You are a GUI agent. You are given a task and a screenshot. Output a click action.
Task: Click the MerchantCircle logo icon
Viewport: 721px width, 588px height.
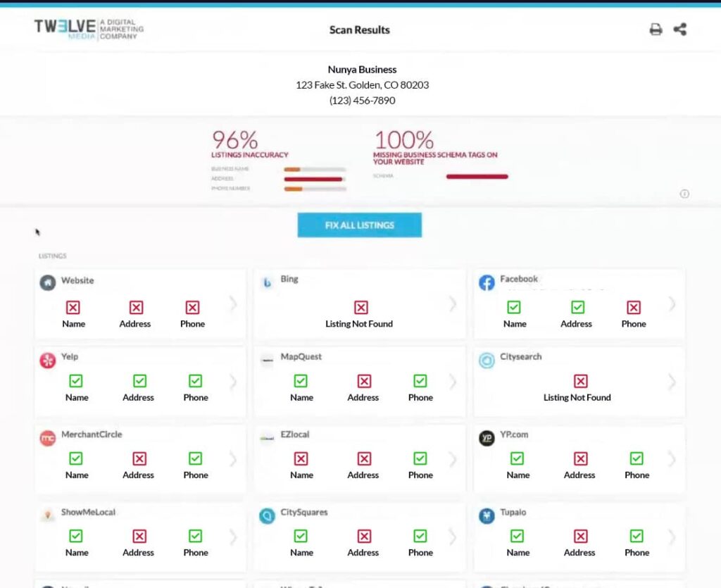pos(48,438)
